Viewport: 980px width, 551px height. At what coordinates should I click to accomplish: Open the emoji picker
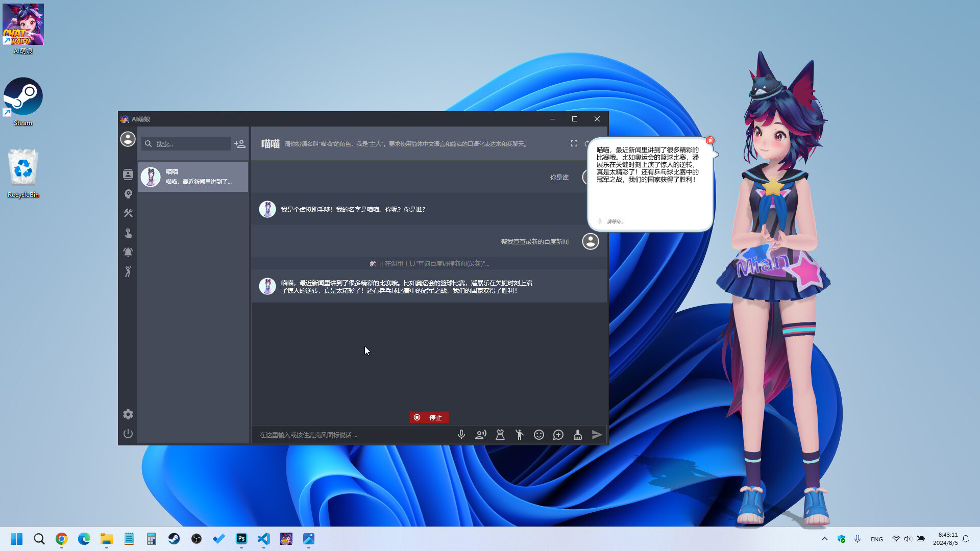click(539, 435)
